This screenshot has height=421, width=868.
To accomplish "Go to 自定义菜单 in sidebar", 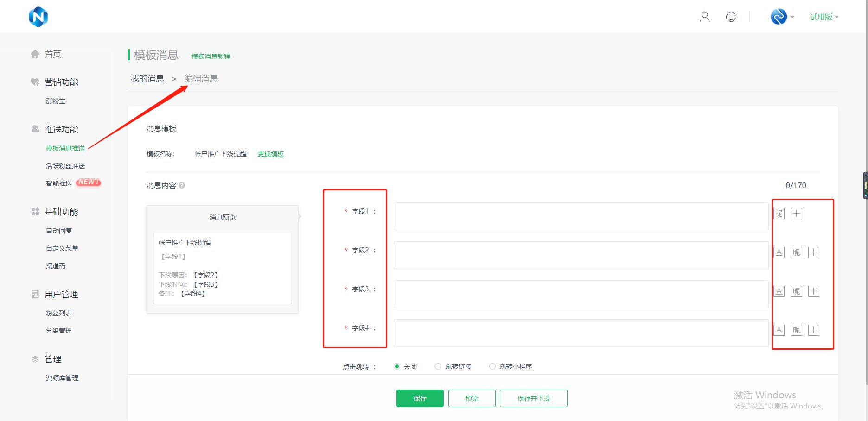I will coord(62,248).
